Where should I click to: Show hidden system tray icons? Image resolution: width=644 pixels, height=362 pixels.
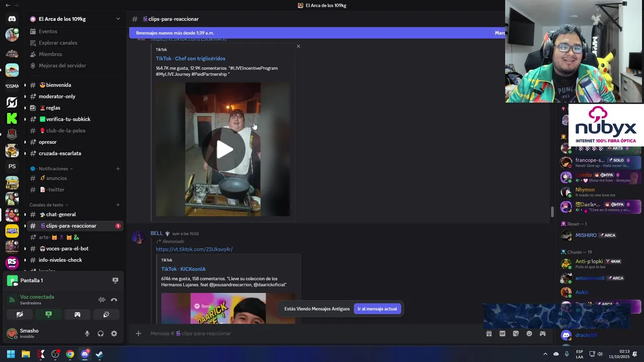pos(545,354)
